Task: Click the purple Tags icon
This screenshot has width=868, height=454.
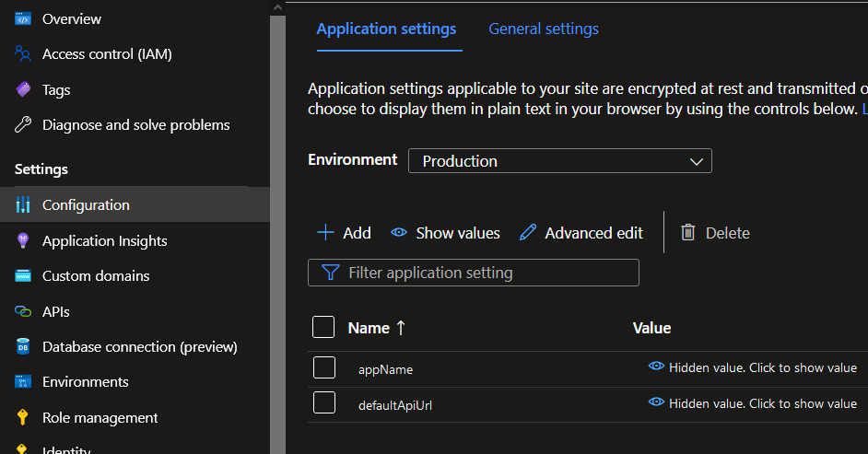Action: point(23,89)
